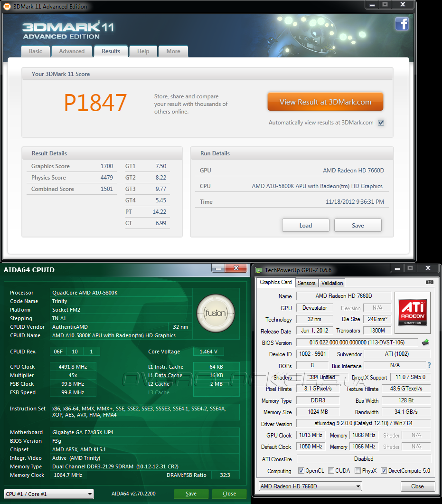Click the ATI CrossFire Disabled field
This screenshot has width=442, height=504.
click(x=363, y=459)
